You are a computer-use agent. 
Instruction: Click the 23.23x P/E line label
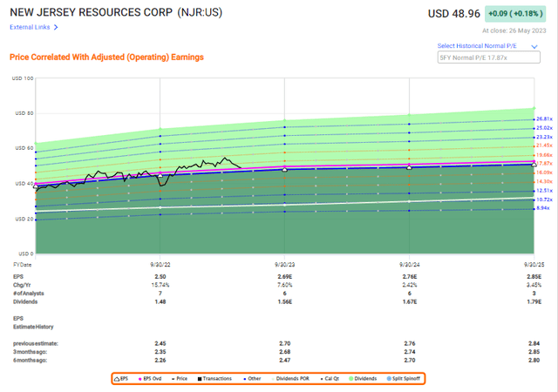544,138
